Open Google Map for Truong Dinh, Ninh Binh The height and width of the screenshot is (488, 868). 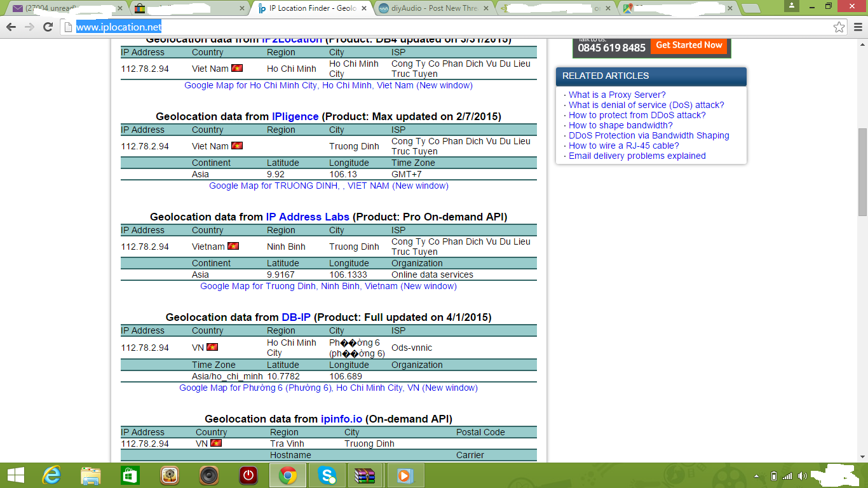pyautogui.click(x=329, y=286)
